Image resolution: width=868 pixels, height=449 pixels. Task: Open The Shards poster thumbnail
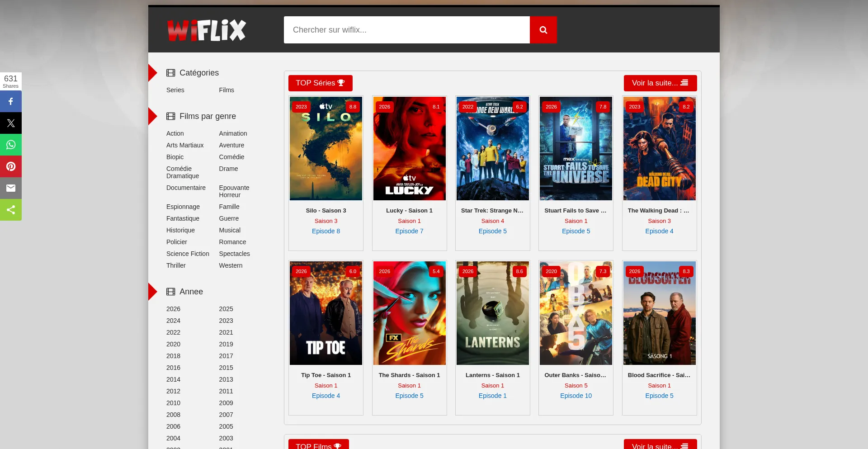(409, 313)
